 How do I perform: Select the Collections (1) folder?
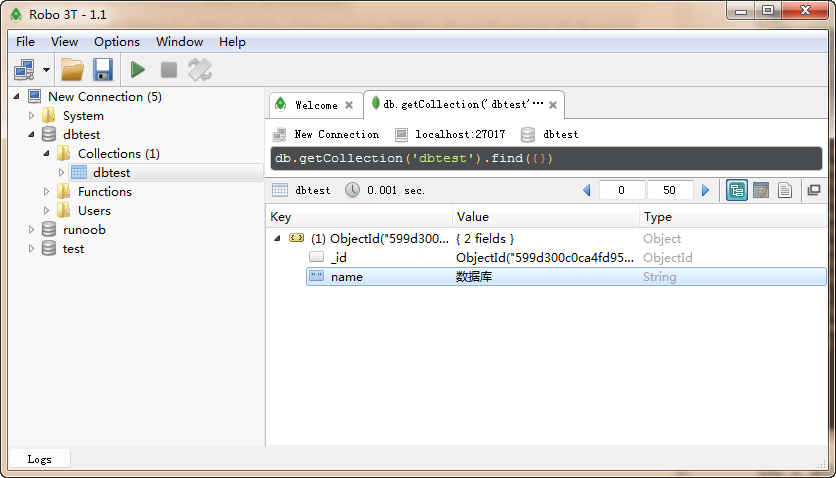pos(118,153)
